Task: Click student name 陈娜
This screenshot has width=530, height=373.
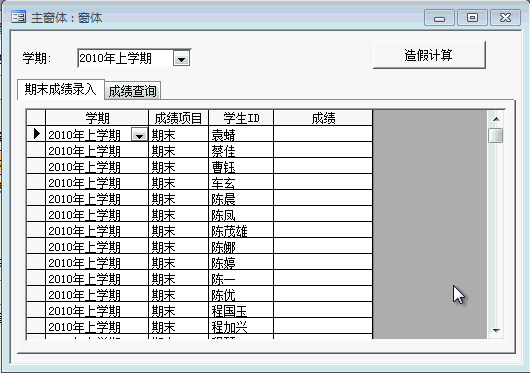Action: click(223, 247)
